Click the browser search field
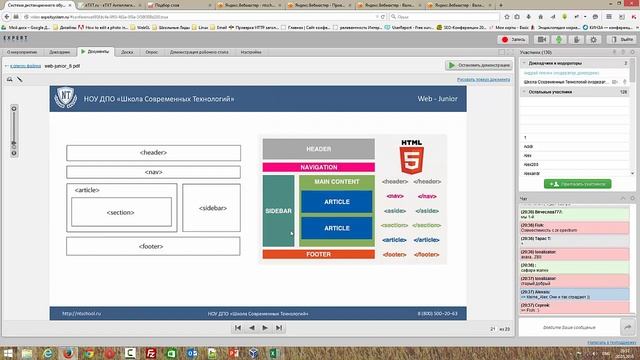 click(445, 17)
